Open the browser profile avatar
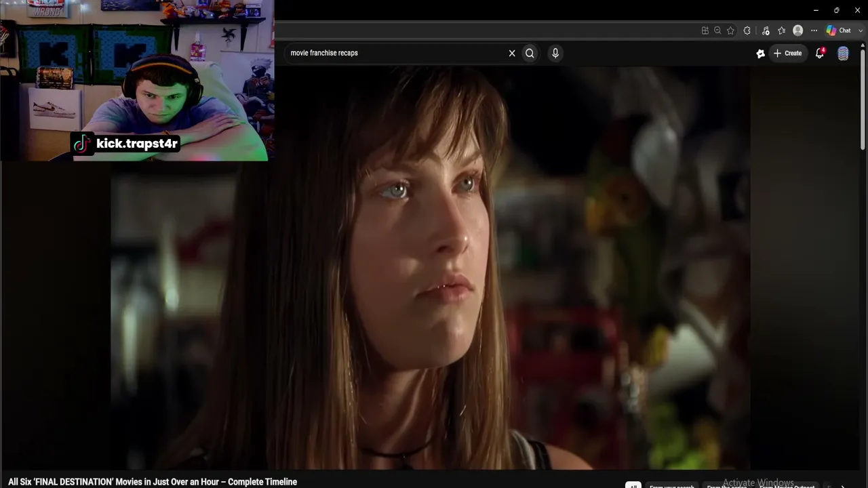 (798, 30)
